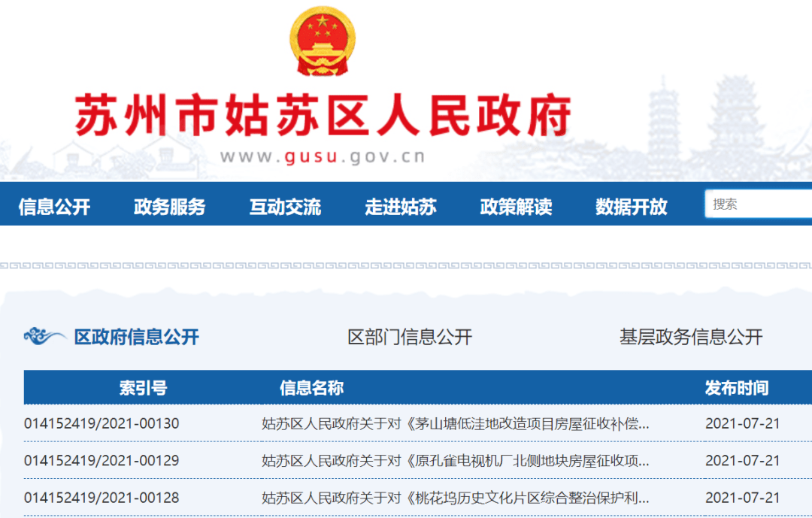
Task: Click index number 014152419/2021-00129
Action: point(101,461)
